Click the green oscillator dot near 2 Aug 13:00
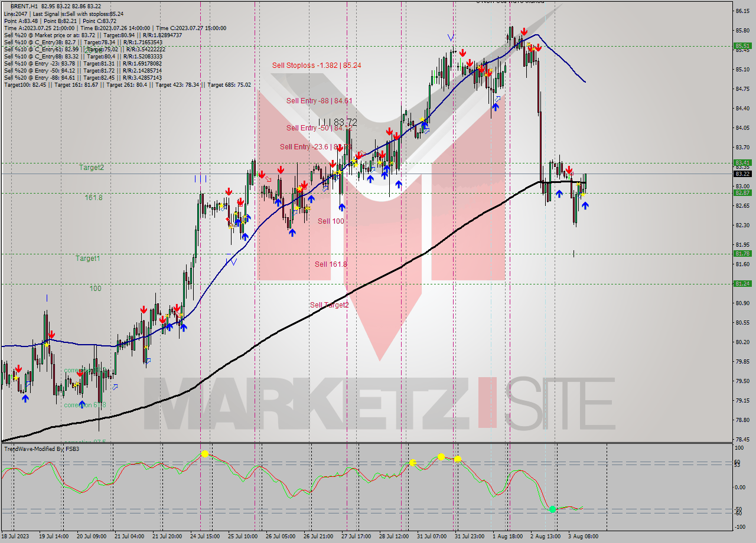756x543 pixels. 552,509
